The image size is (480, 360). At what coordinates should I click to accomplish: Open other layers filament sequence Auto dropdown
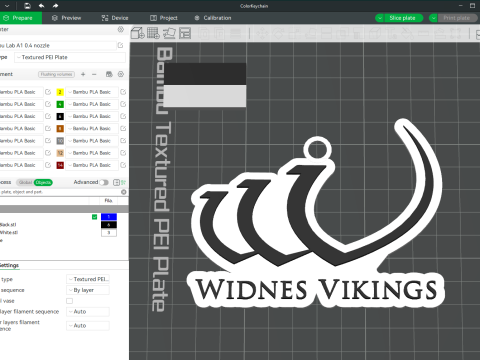(x=88, y=325)
